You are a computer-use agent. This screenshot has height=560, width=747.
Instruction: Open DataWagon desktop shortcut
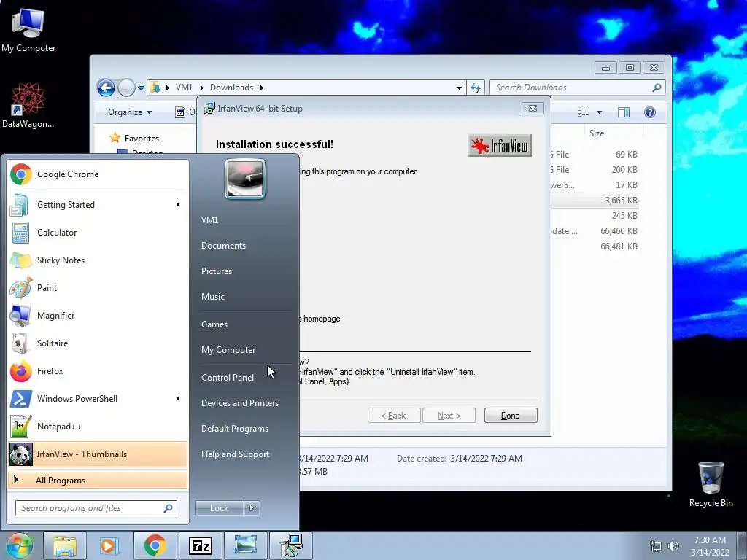(28, 105)
